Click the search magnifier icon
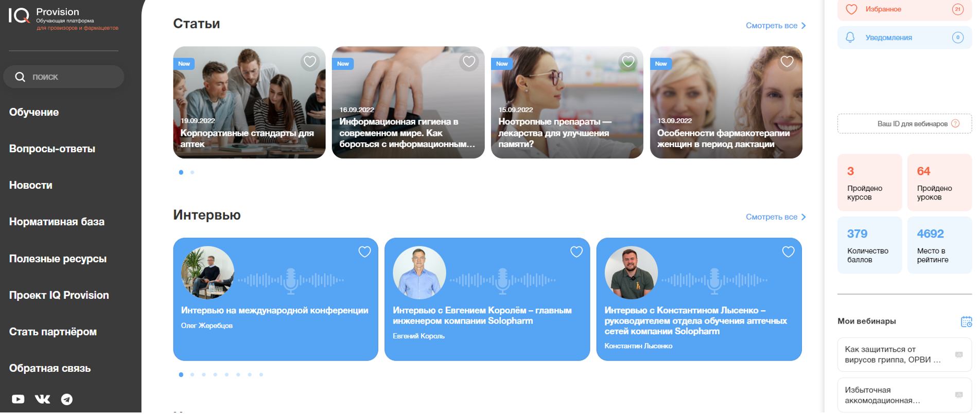This screenshot has height=414, width=980. pos(20,77)
